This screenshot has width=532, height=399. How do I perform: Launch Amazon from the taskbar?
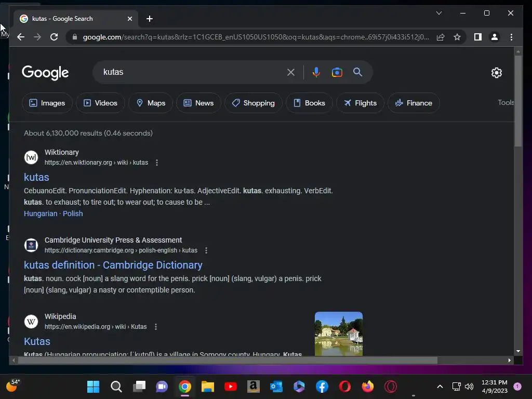254,387
